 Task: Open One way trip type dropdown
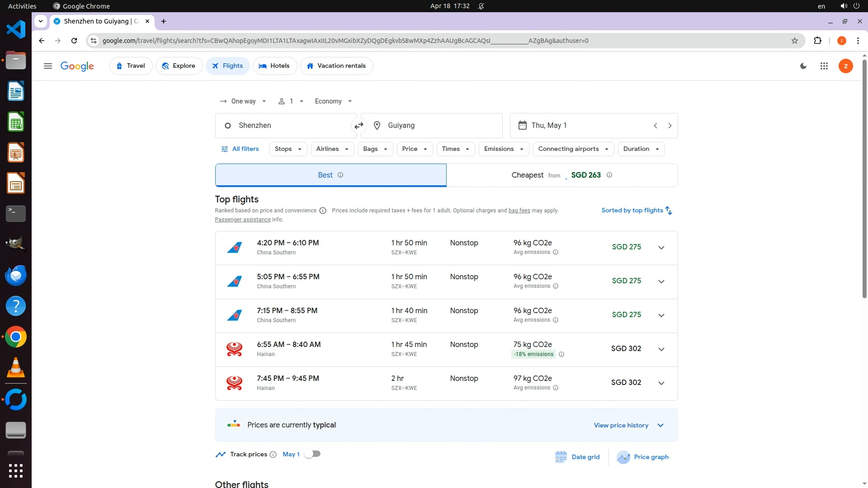(x=243, y=101)
